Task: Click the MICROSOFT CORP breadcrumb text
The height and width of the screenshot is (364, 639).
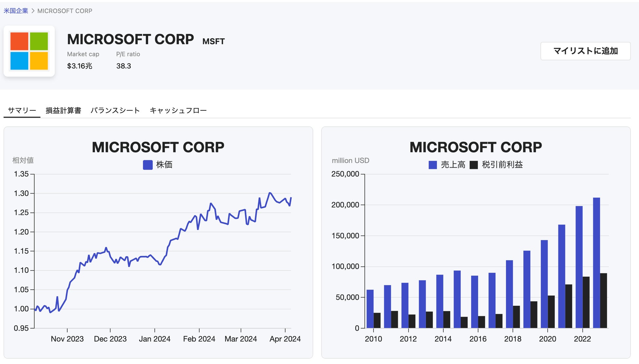Action: click(x=65, y=11)
